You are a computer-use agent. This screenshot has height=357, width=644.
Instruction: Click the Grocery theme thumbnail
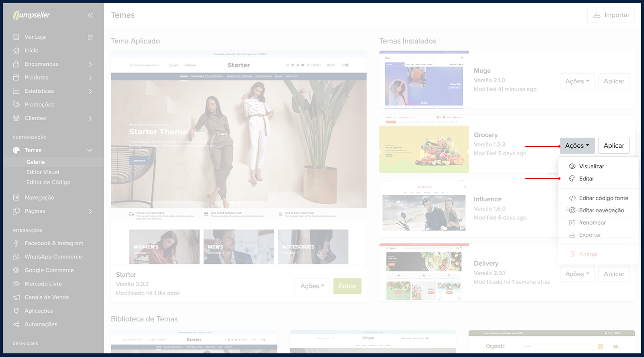point(424,144)
